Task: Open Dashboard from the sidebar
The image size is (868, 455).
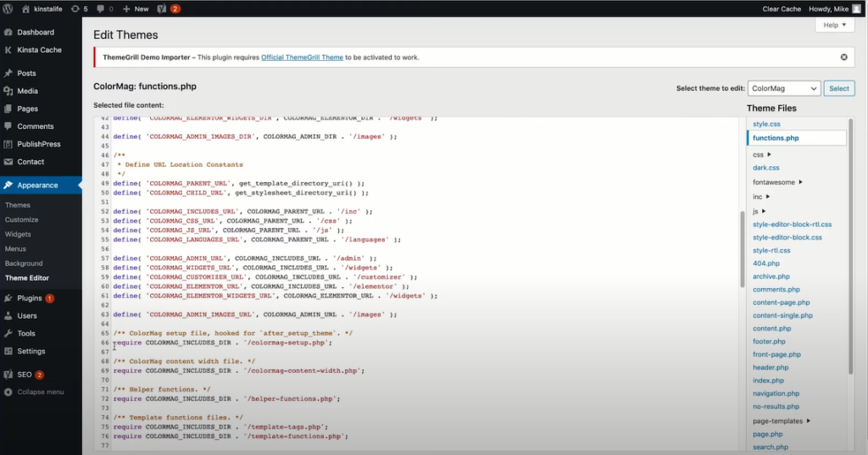Action: pos(35,32)
